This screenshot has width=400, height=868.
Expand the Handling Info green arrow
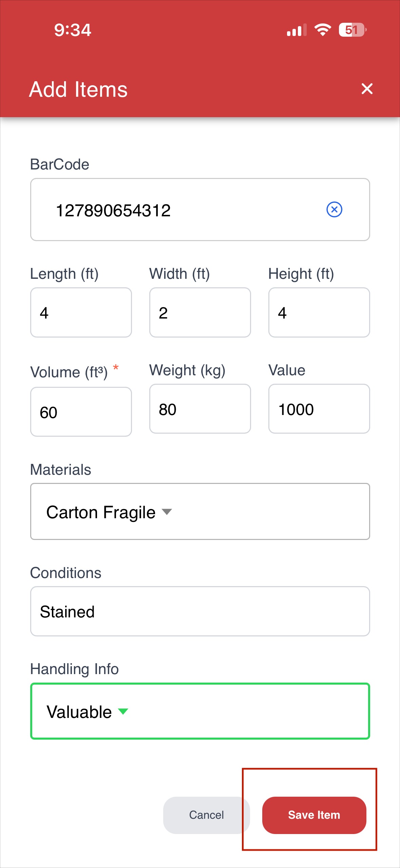tap(123, 711)
